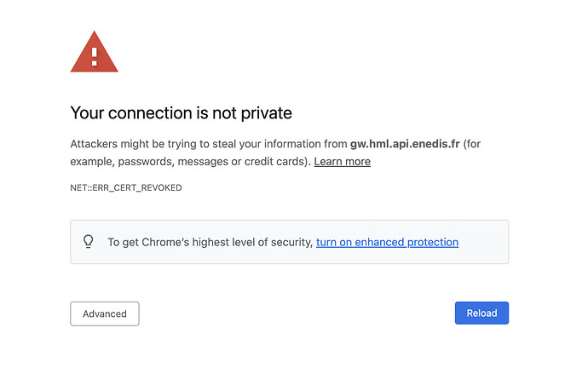The image size is (588, 391).
Task: Click the NET::ERR_CERT_REVOKED error code
Action: point(125,187)
